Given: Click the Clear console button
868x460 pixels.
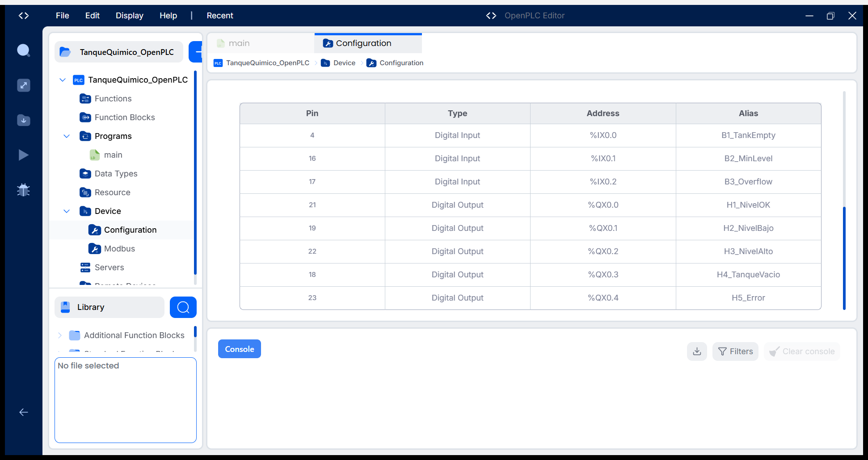Looking at the screenshot, I should tap(802, 351).
